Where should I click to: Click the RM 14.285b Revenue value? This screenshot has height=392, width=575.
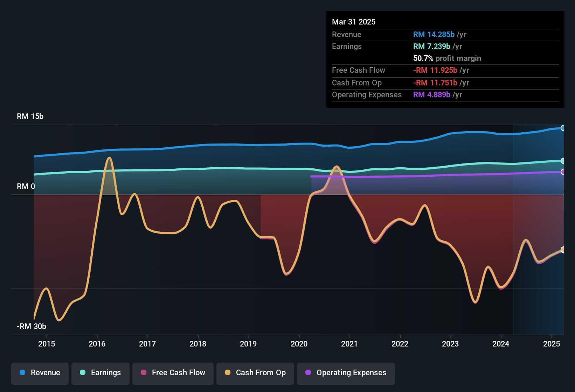(434, 35)
